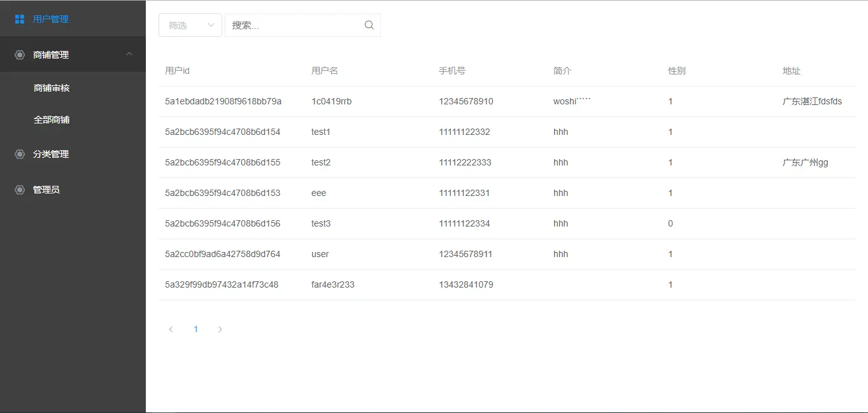This screenshot has height=413, width=868.
Task: Click phone number 12345678911
Action: point(466,254)
